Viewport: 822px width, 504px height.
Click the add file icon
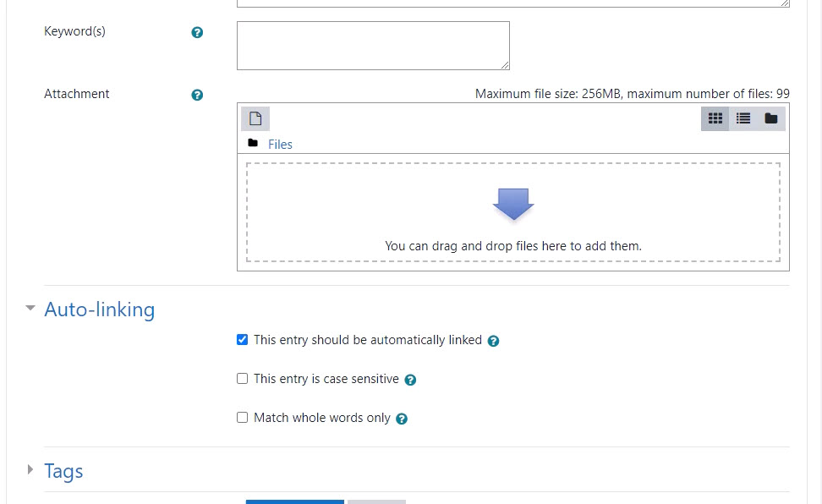(x=255, y=118)
